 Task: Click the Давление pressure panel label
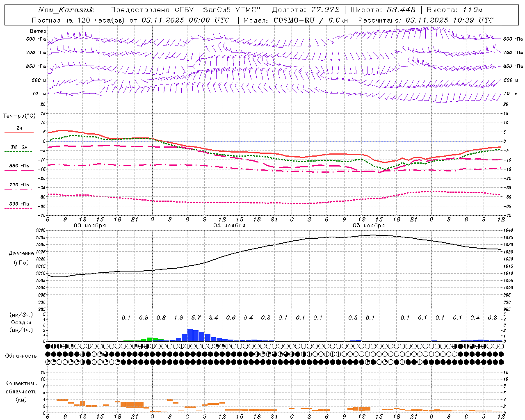[x=21, y=253]
